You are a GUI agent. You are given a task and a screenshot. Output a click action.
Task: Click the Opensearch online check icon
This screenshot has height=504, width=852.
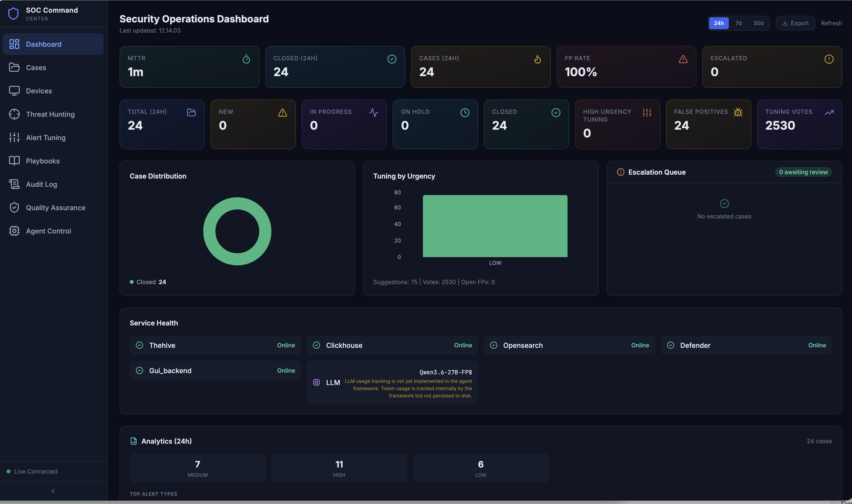click(493, 345)
